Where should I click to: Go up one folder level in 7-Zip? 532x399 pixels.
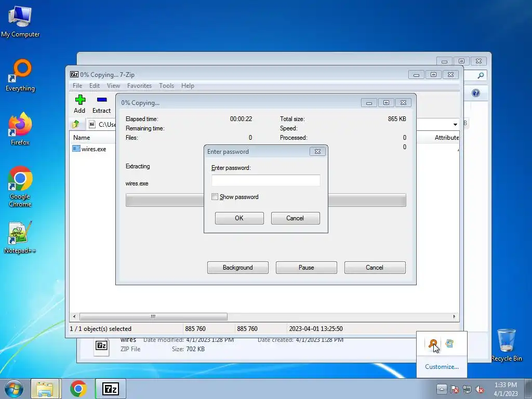[76, 124]
